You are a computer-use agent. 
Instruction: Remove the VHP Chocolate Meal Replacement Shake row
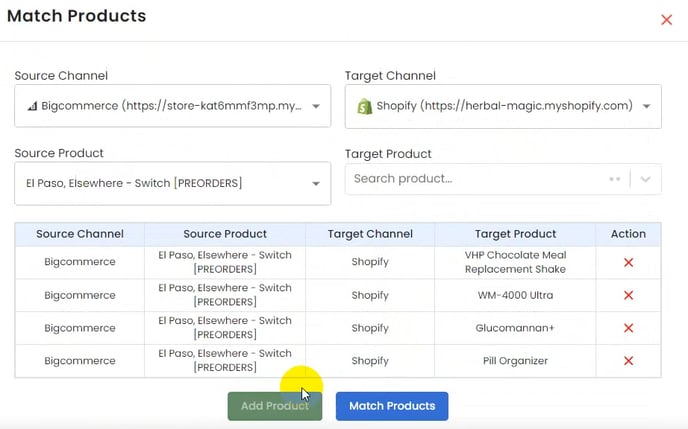click(628, 262)
